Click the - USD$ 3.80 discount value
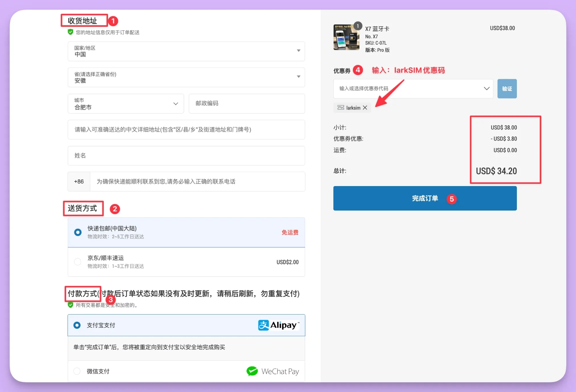Image resolution: width=576 pixels, height=392 pixels. 504,139
